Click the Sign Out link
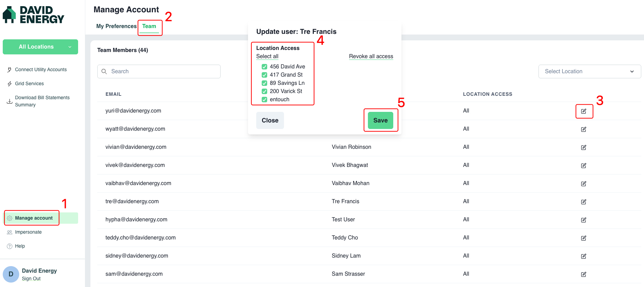644x287 pixels. coord(31,279)
